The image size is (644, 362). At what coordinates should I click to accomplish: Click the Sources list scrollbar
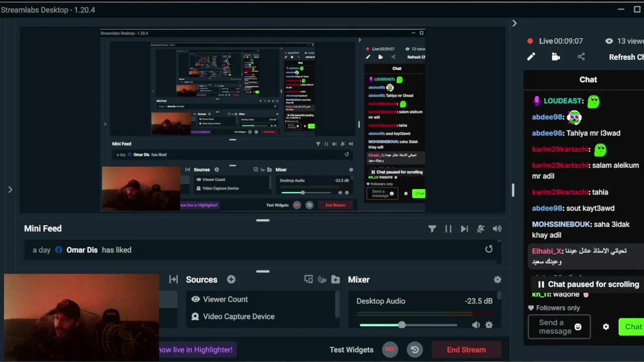tap(337, 305)
